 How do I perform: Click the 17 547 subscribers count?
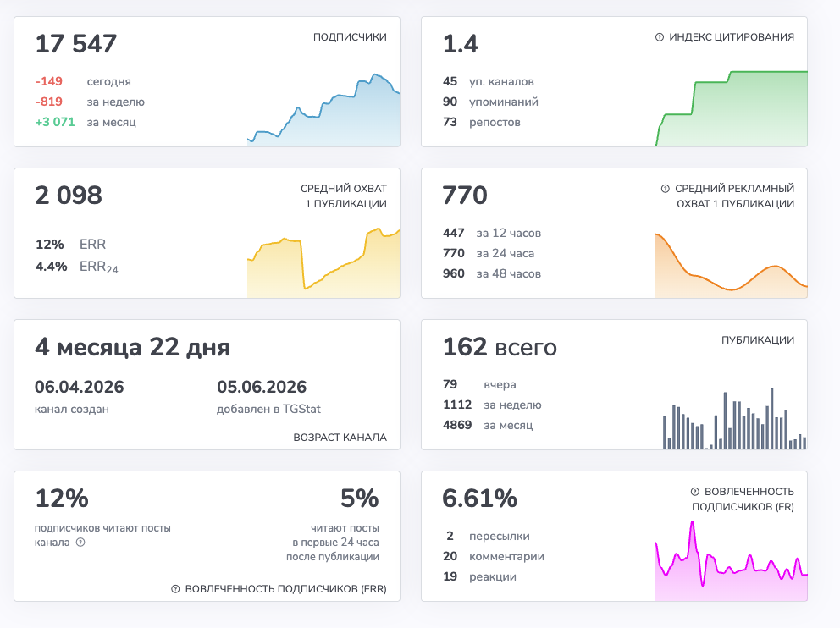(76, 44)
